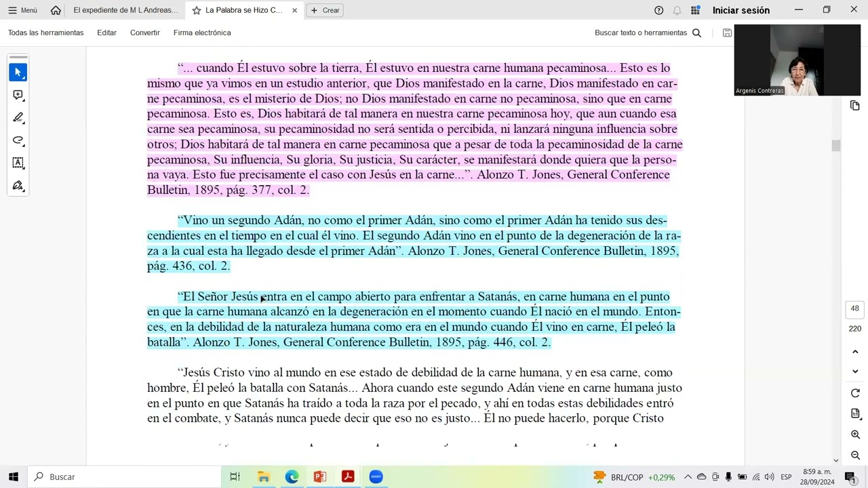Save the document with disk icon

(x=727, y=33)
